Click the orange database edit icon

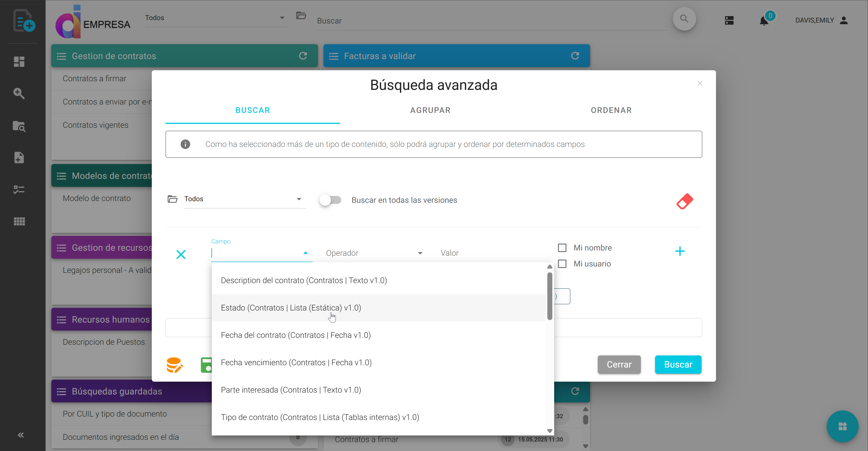[174, 365]
